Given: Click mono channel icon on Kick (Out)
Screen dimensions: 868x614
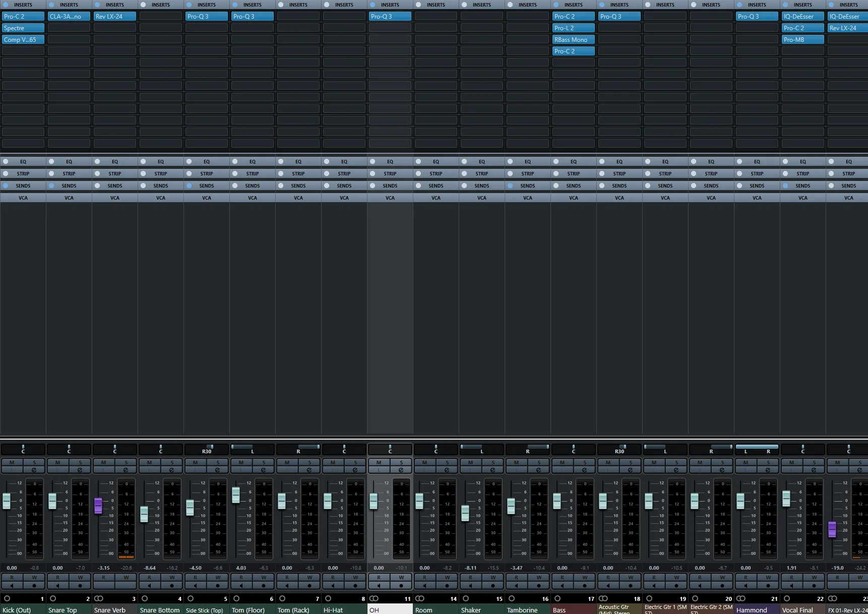Looking at the screenshot, I should click(x=7, y=598).
